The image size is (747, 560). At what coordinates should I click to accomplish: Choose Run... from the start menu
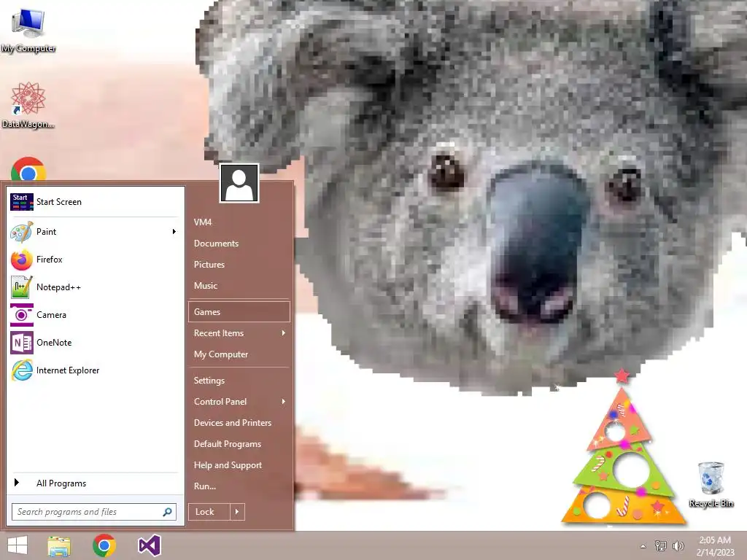205,486
